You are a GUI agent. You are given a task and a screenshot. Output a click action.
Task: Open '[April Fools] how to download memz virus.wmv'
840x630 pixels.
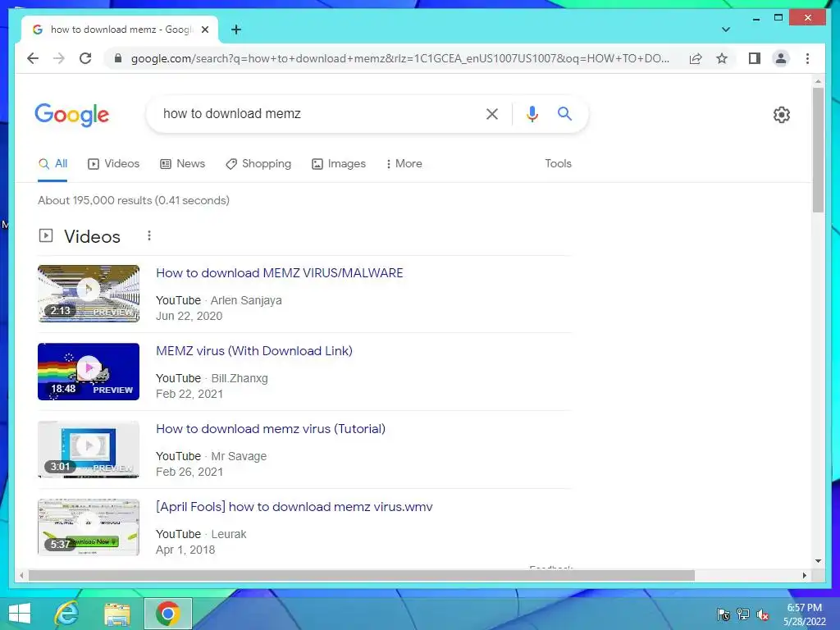click(294, 507)
